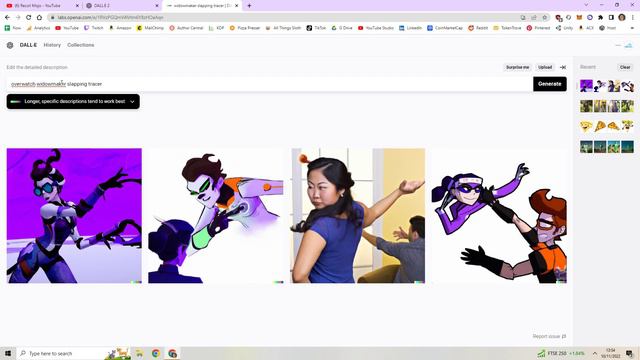Open the G Drive bookmark

pyautogui.click(x=342, y=28)
